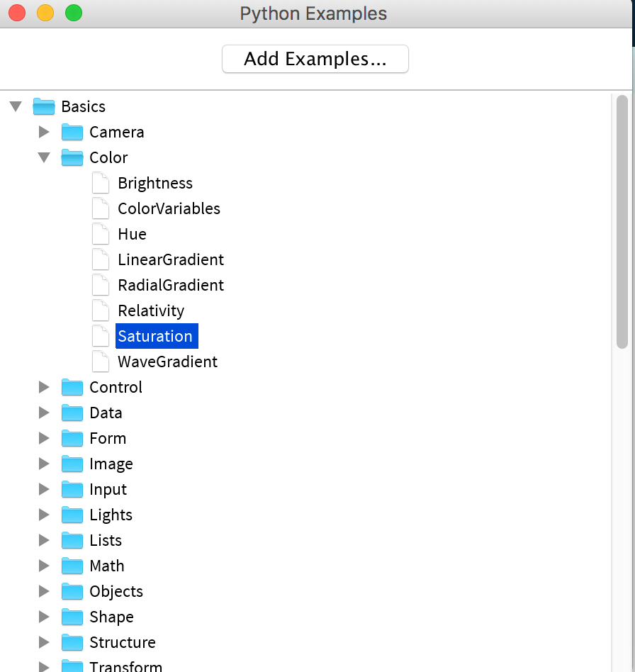Expand the Camera folder
Image resolution: width=635 pixels, height=672 pixels.
pyautogui.click(x=44, y=132)
